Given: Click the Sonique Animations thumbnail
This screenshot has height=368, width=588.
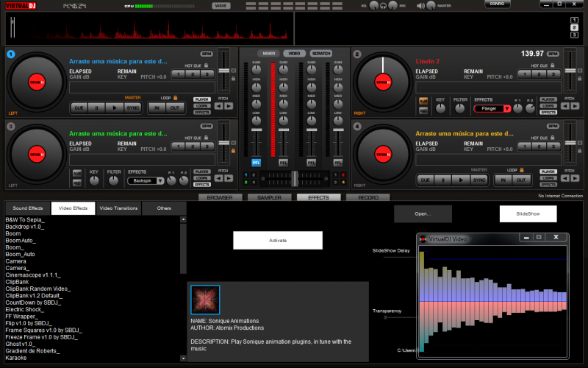Looking at the screenshot, I should pos(205,300).
